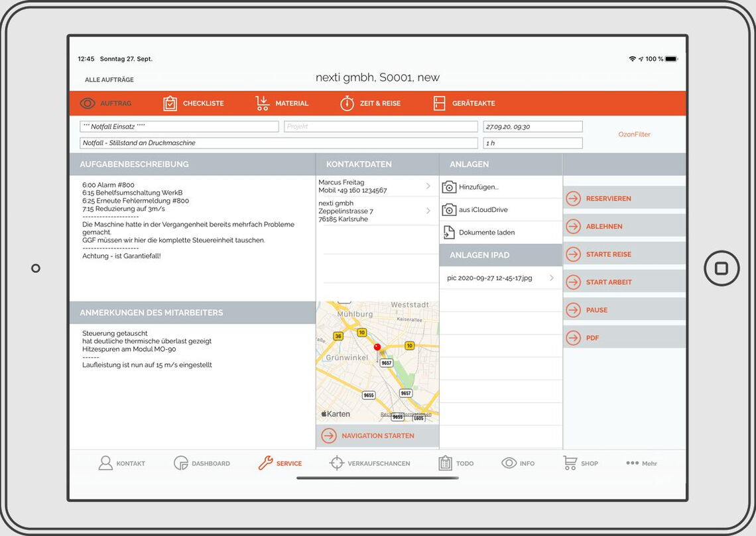Expand the nexti gmbh address chevron
The image size is (756, 536).
428,211
